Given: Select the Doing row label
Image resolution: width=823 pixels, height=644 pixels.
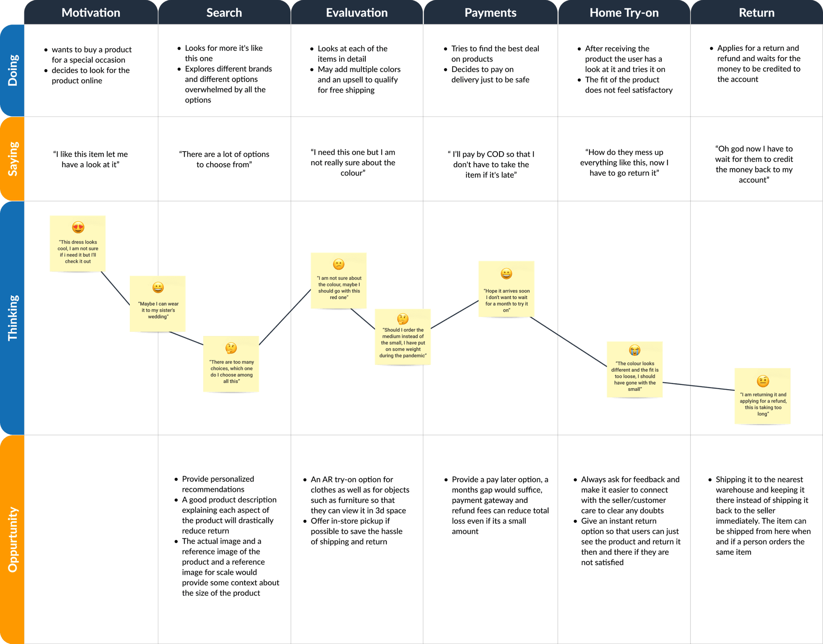Looking at the screenshot, I should point(12,70).
